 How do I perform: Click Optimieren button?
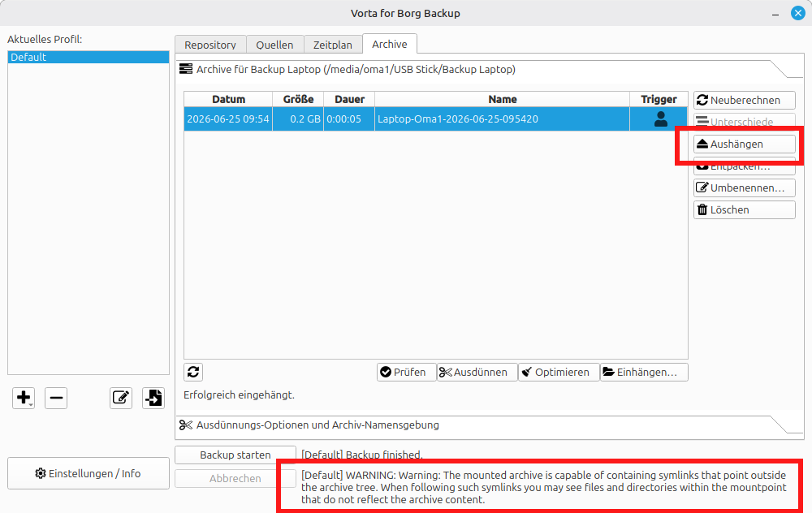coord(559,373)
